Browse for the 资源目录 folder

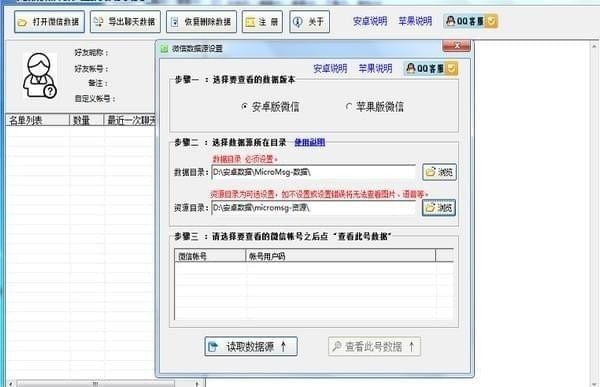439,208
